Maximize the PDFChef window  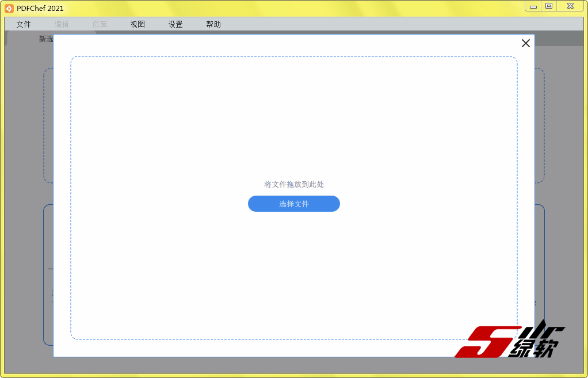pos(549,6)
